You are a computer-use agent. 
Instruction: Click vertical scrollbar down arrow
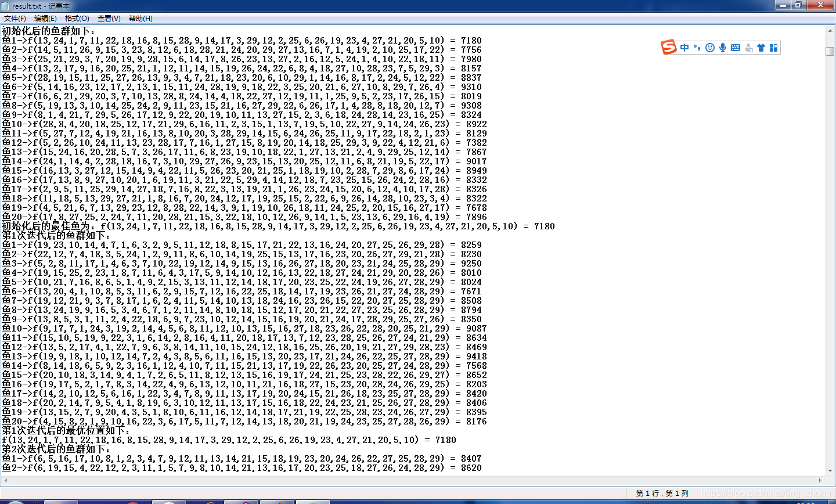(x=830, y=470)
